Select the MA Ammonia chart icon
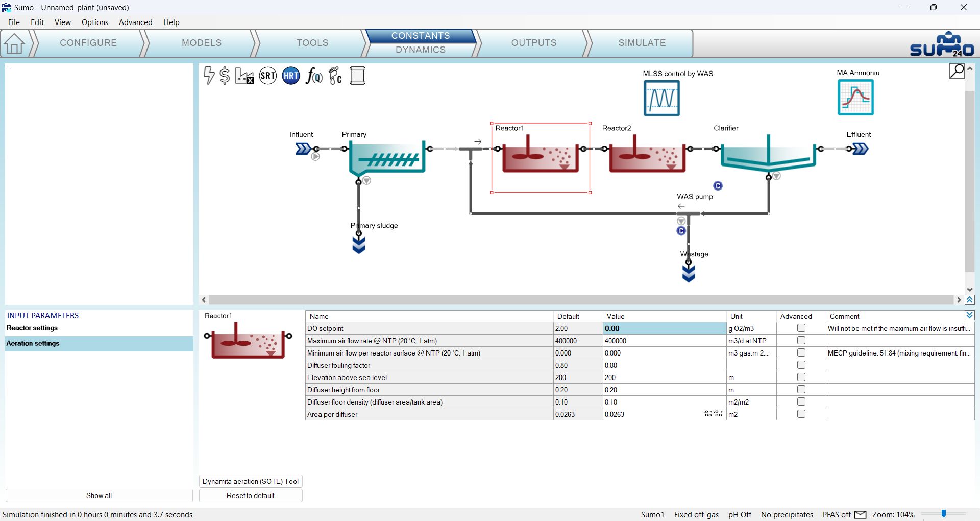The height and width of the screenshot is (521, 980). 856,98
